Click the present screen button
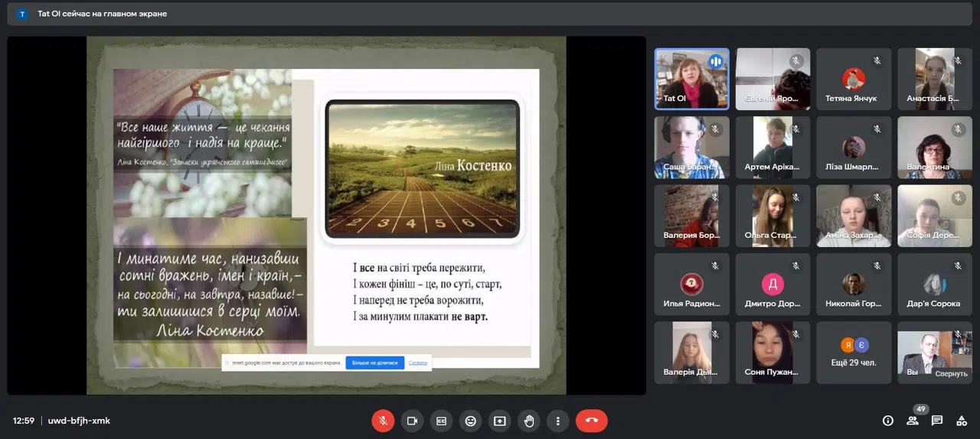The image size is (980, 439). (499, 421)
